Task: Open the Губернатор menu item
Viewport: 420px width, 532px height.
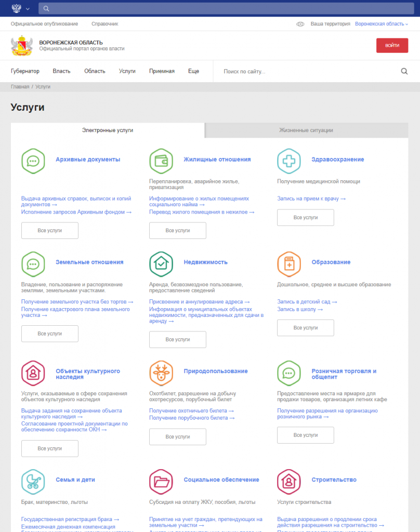Action: [x=25, y=71]
